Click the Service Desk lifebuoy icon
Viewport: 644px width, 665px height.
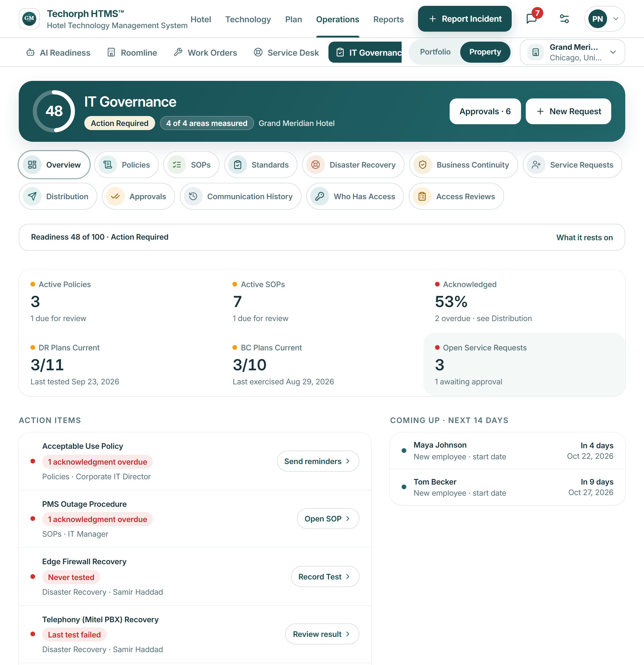(x=258, y=52)
